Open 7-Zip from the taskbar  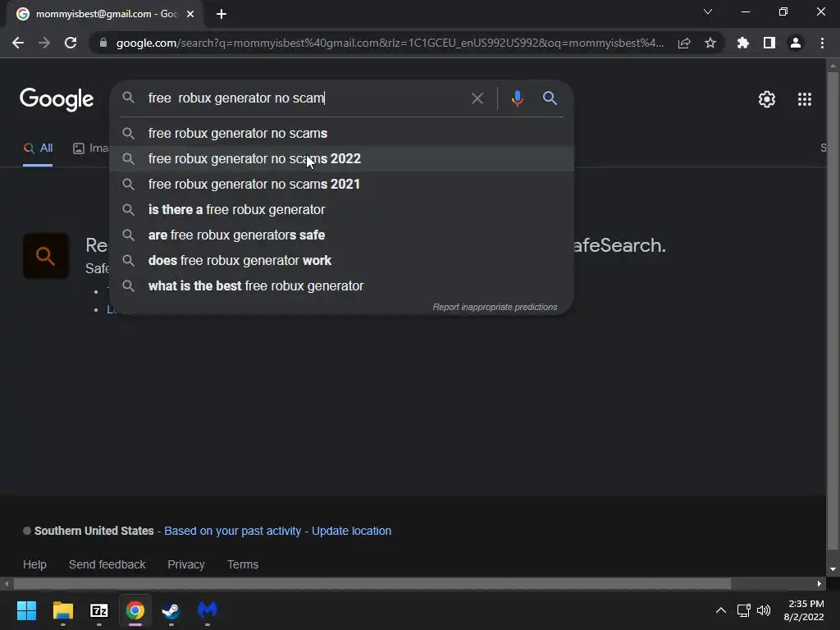click(99, 610)
